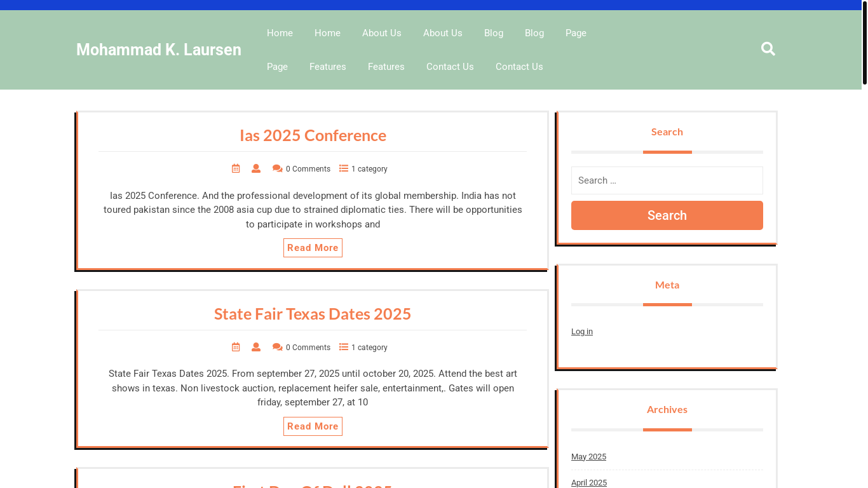Click comments bubble icon on Ias 2025 post
This screenshot has width=868, height=488.
(278, 168)
